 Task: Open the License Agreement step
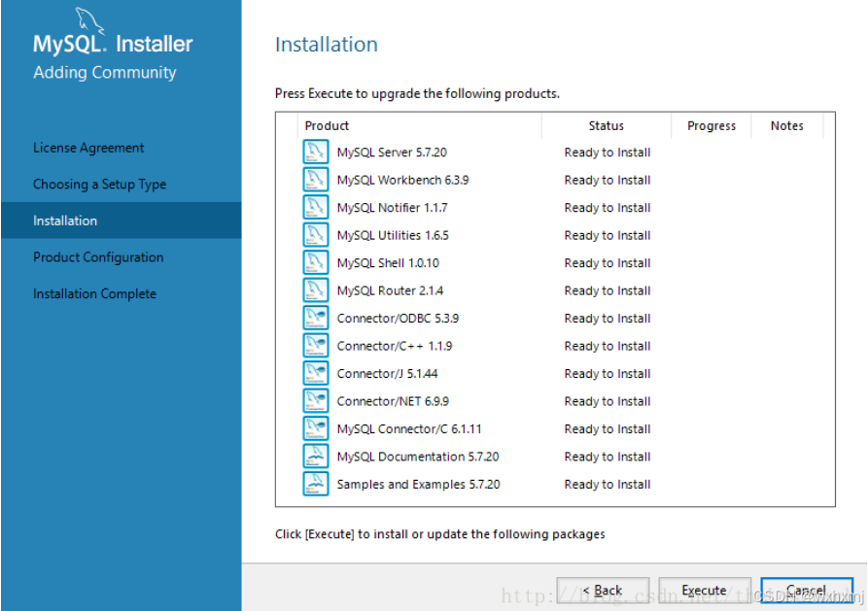88,148
